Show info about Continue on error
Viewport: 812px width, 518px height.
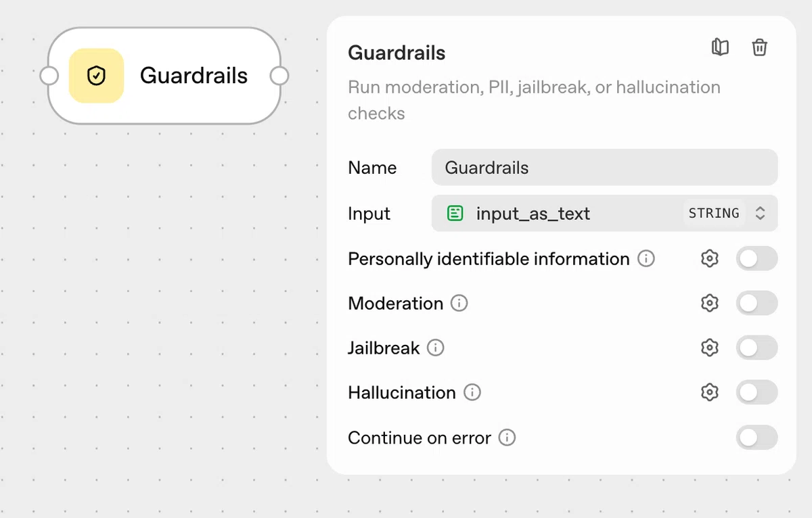(x=507, y=438)
